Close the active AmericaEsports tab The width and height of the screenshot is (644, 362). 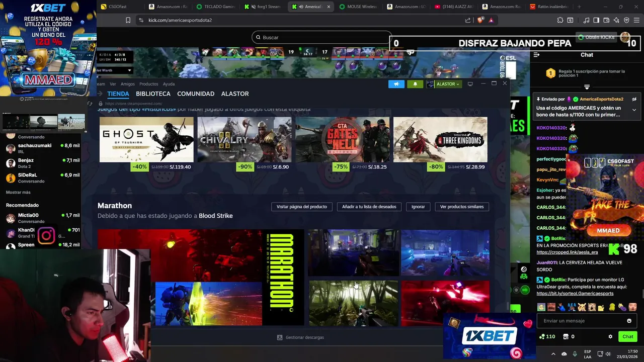click(329, 7)
